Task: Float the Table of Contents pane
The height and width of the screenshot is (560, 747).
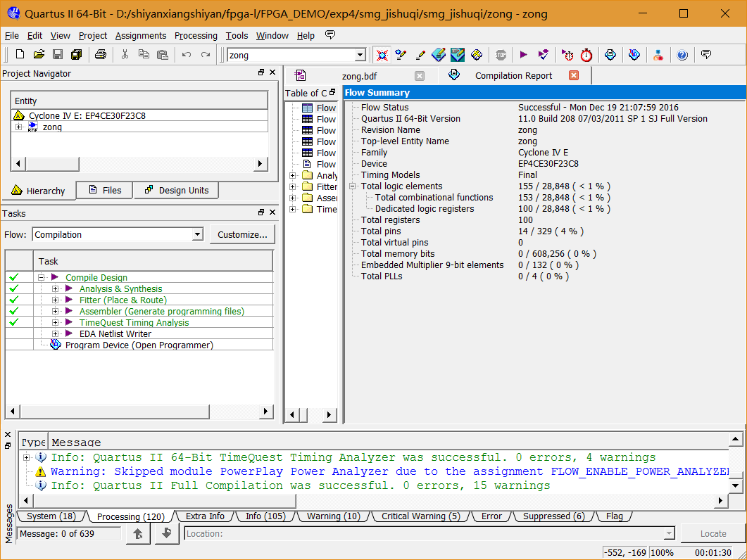Action: pyautogui.click(x=332, y=92)
